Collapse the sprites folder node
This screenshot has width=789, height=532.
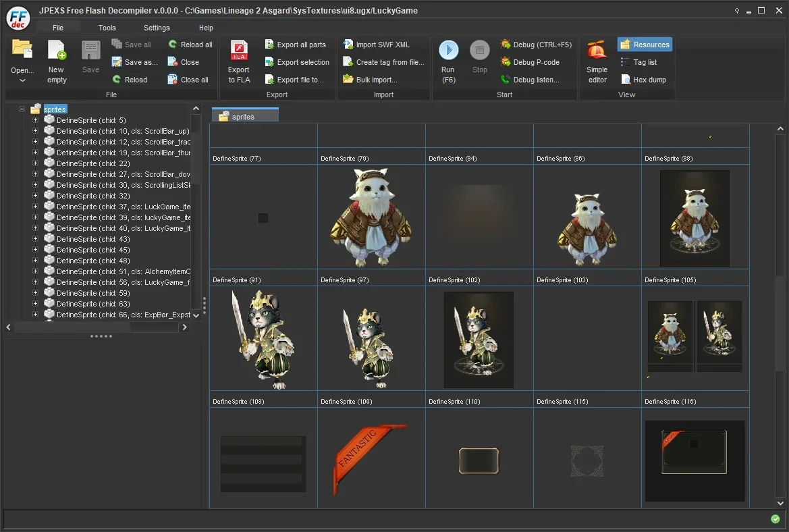coord(22,109)
